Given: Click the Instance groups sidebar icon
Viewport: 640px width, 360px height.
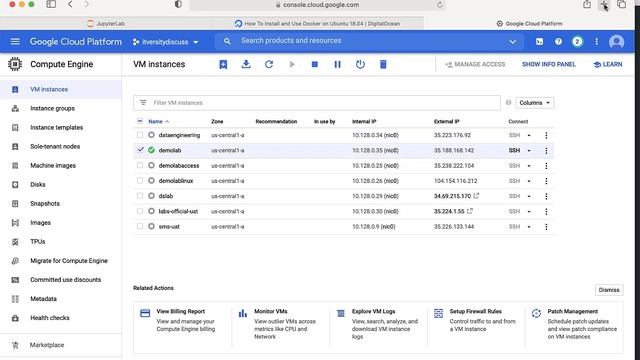Looking at the screenshot, I should click(x=15, y=109).
